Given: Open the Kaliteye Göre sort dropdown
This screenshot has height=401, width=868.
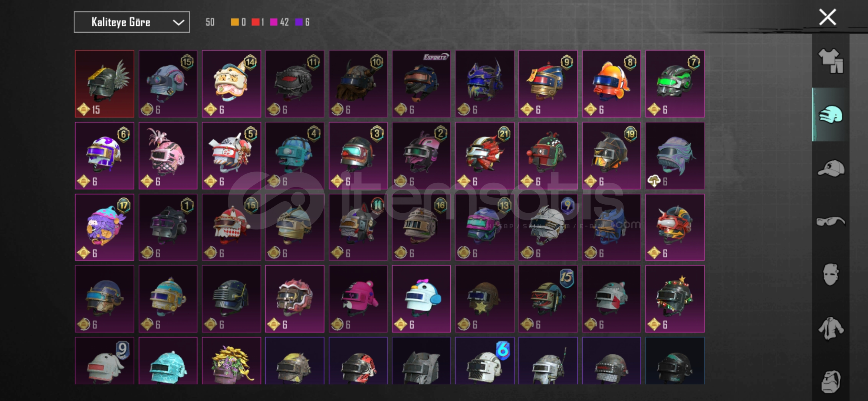Looking at the screenshot, I should [132, 22].
